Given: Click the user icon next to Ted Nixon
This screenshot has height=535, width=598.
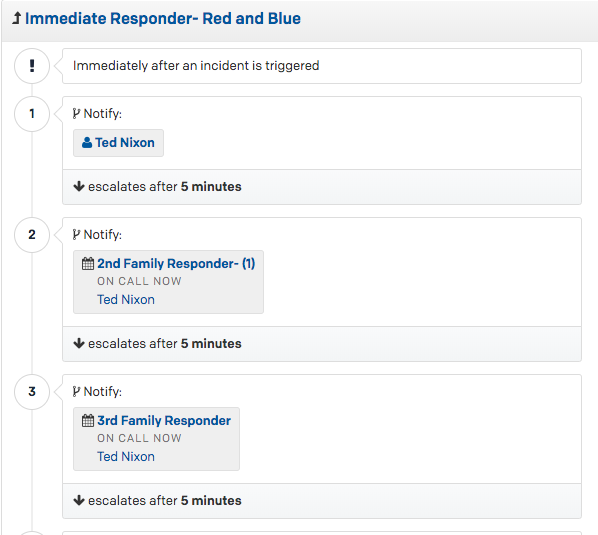Looking at the screenshot, I should coord(87,143).
